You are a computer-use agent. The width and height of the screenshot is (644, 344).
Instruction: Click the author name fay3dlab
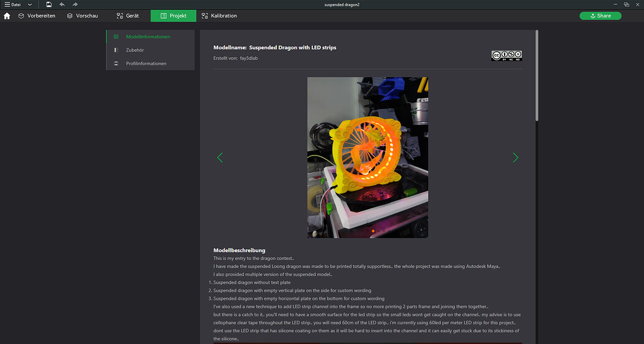pyautogui.click(x=248, y=58)
